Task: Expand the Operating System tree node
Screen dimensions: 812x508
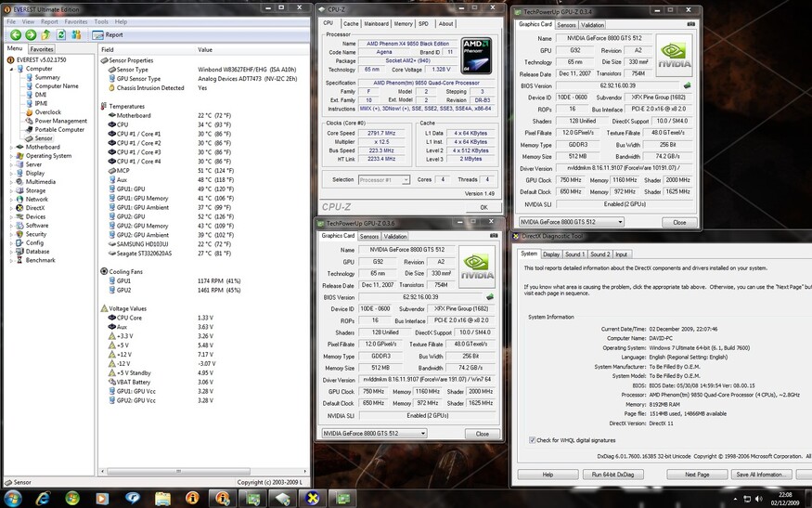Action: click(11, 156)
